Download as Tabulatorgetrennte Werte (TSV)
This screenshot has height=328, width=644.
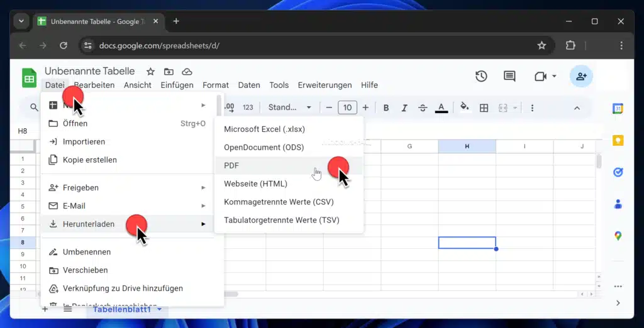(x=289, y=220)
